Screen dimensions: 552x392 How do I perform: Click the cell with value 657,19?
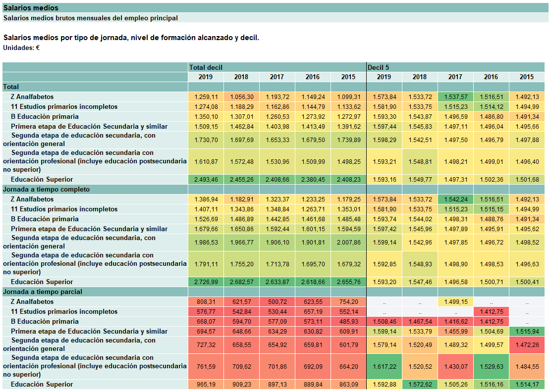[313, 311]
